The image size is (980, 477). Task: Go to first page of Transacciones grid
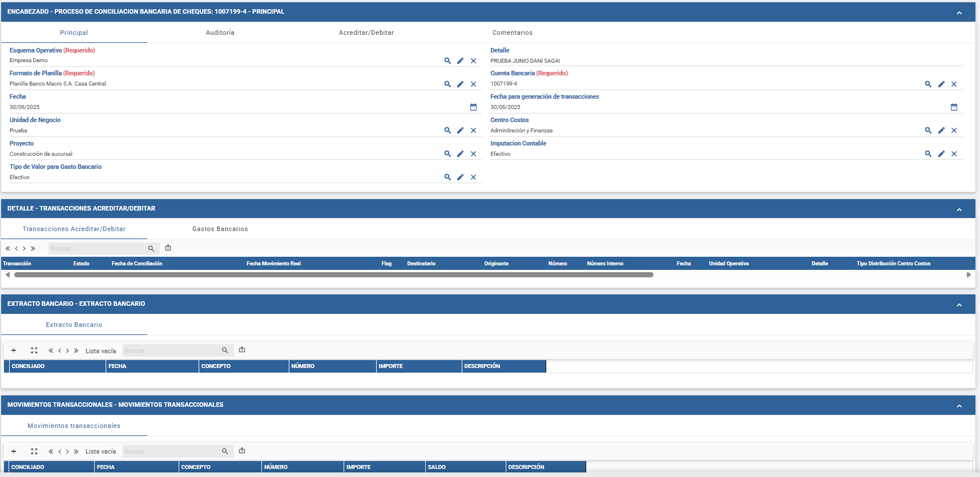coord(8,248)
